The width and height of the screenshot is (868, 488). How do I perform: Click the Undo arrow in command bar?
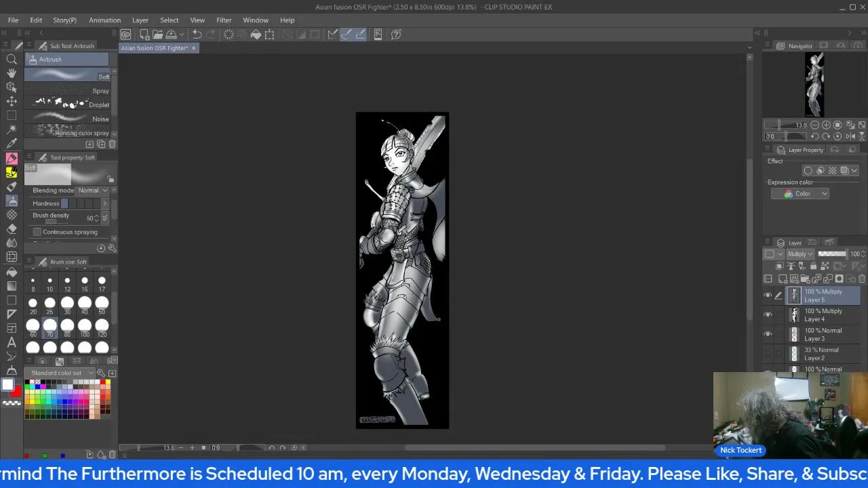point(197,35)
